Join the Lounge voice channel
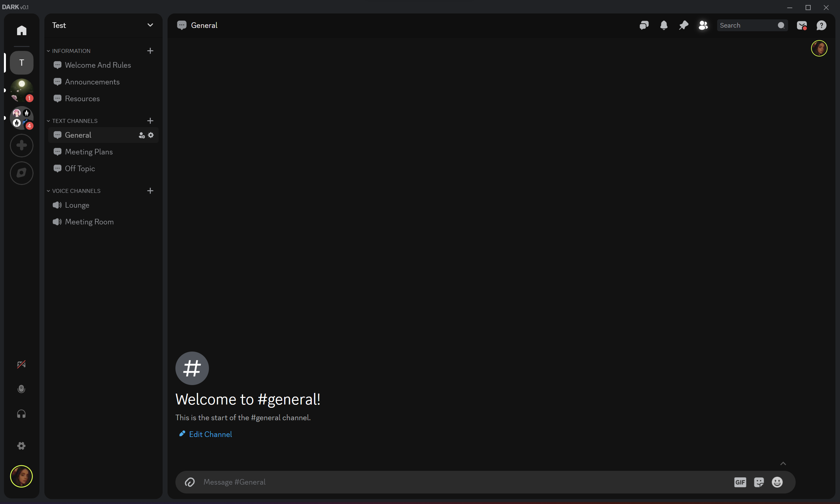The image size is (840, 504). point(103,205)
